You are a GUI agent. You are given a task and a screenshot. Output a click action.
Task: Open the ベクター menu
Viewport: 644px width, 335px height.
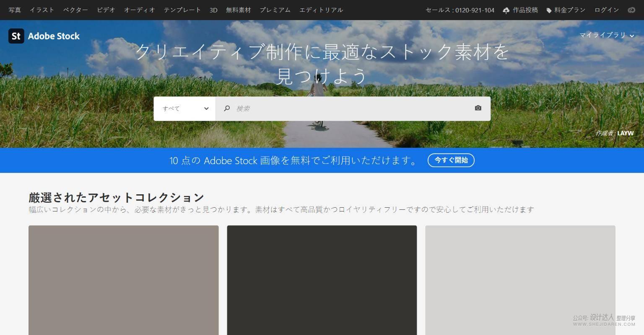tap(75, 10)
